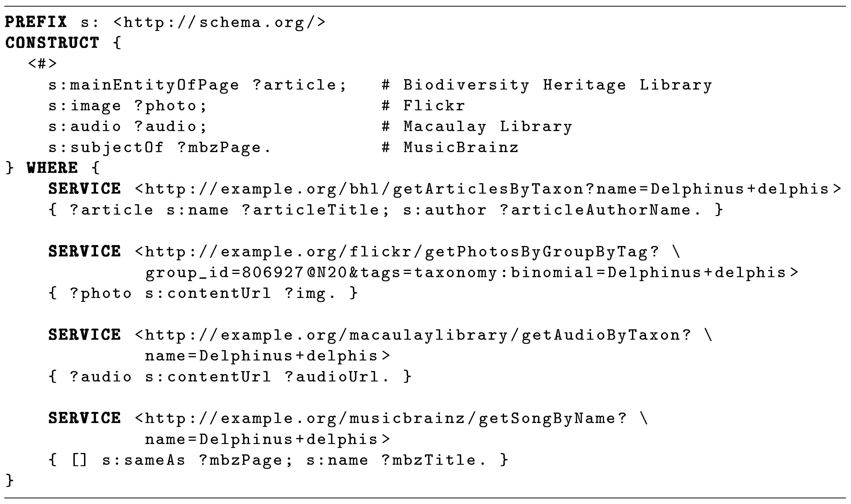This screenshot has width=851, height=504.
Task: Click the schema.org prefix URL
Action: [x=219, y=22]
